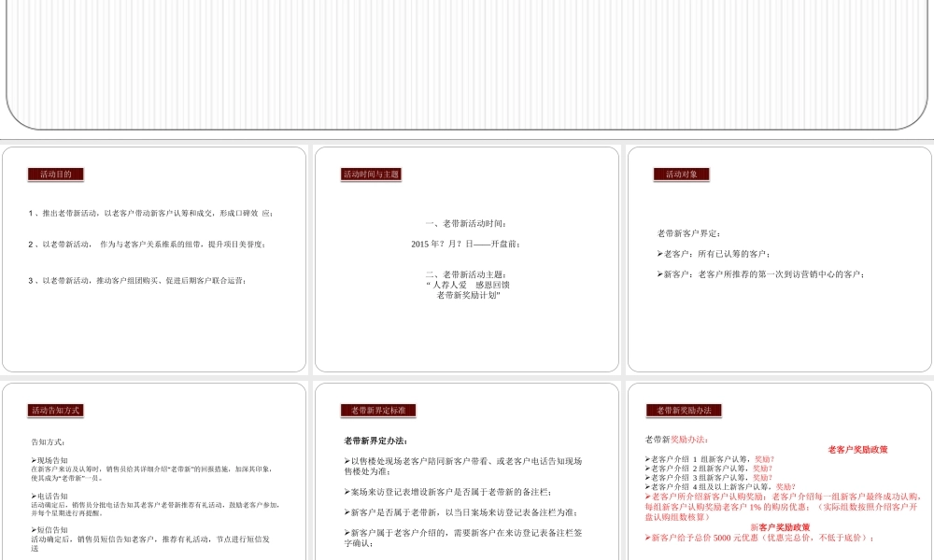Image resolution: width=934 pixels, height=560 pixels.
Task: Click bullet starting 新客户属于老客户介绍的
Action: point(463,538)
